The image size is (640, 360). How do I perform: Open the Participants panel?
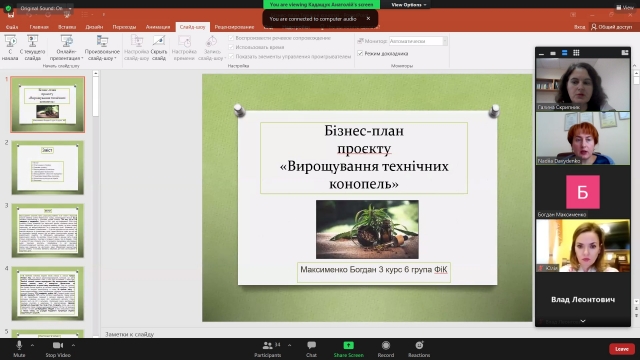click(268, 349)
